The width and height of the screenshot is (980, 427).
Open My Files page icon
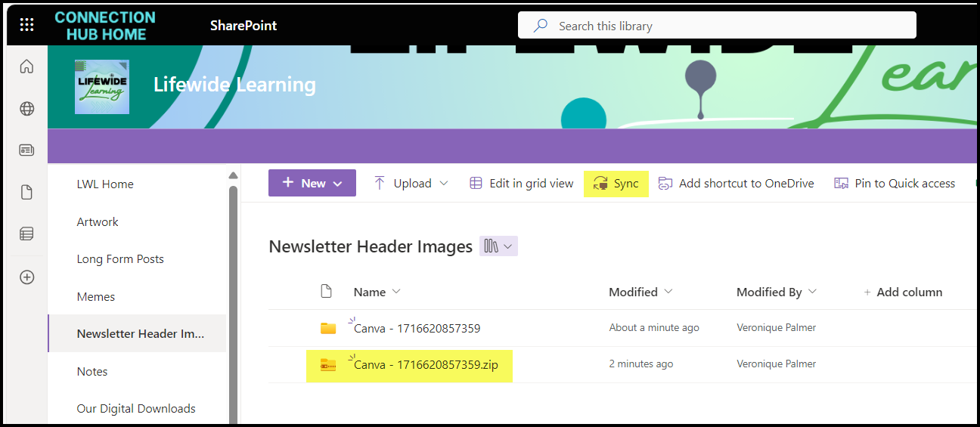[x=26, y=193]
